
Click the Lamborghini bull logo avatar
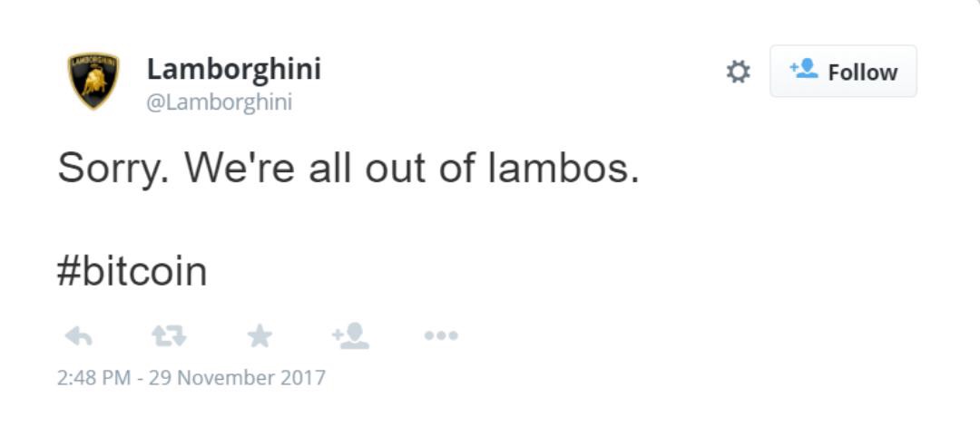coord(93,81)
